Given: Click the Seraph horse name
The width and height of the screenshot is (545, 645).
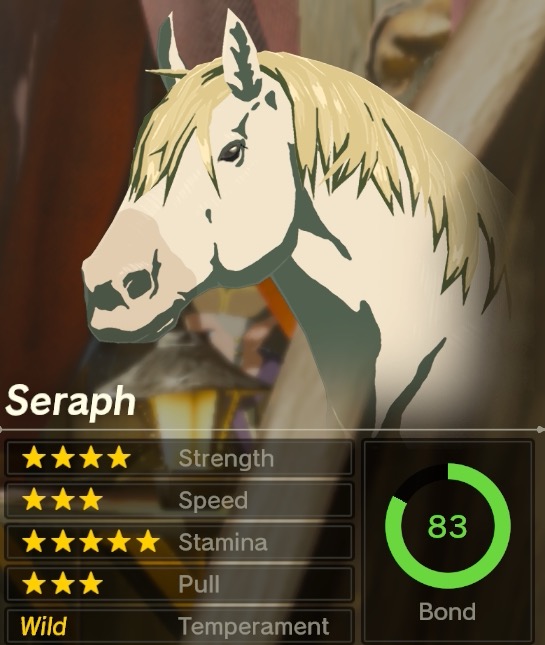Looking at the screenshot, I should point(70,401).
